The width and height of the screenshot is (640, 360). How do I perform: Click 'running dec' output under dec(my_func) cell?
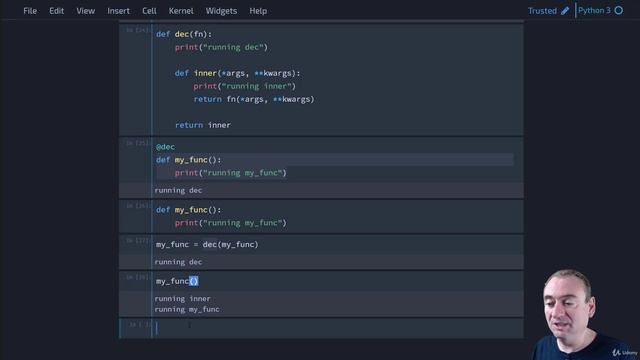[x=178, y=262]
